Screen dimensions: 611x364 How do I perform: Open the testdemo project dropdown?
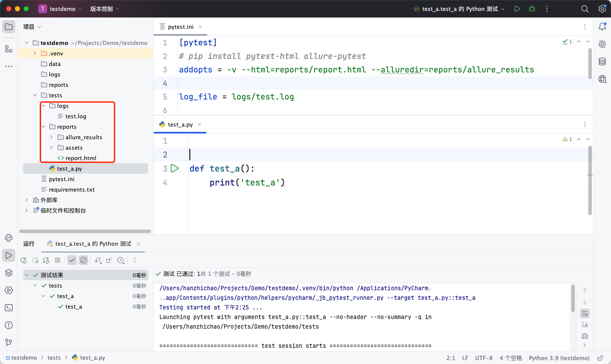point(60,9)
